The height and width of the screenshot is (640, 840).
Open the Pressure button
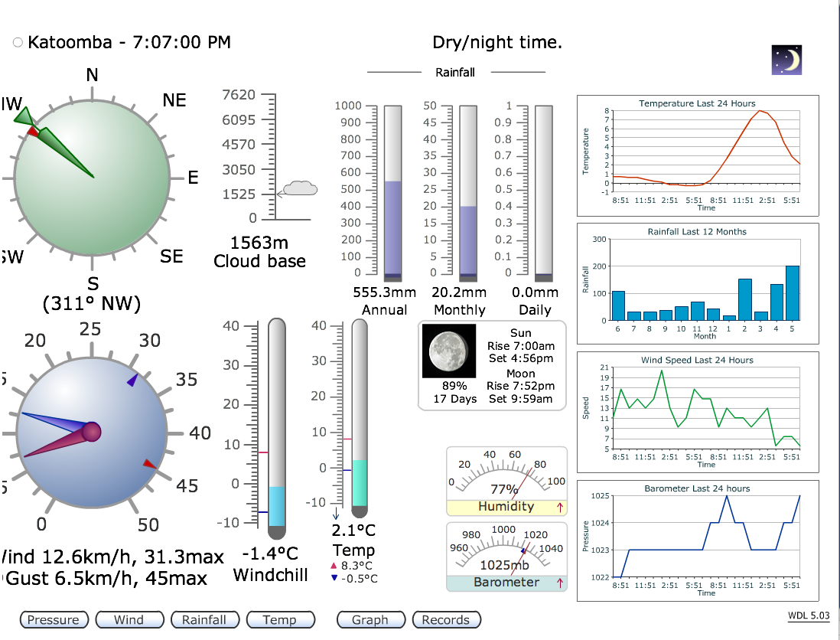point(54,619)
